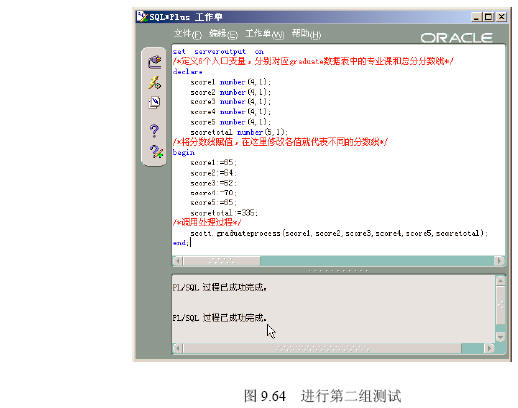Click the 'set serveroutput on' line
The width and height of the screenshot is (518, 408).
click(x=218, y=52)
